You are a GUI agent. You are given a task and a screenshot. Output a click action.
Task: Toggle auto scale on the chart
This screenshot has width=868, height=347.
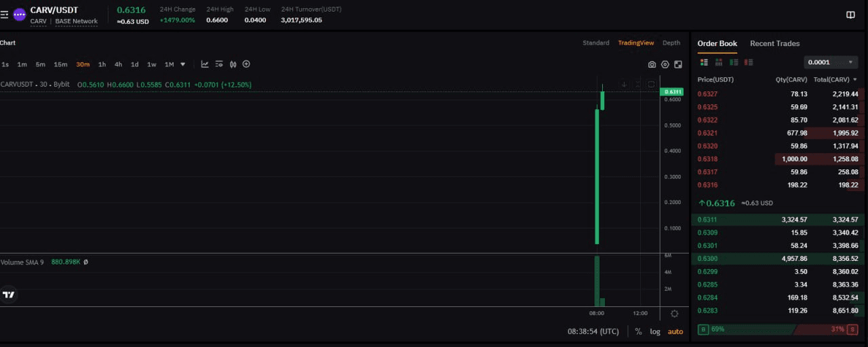[675, 331]
